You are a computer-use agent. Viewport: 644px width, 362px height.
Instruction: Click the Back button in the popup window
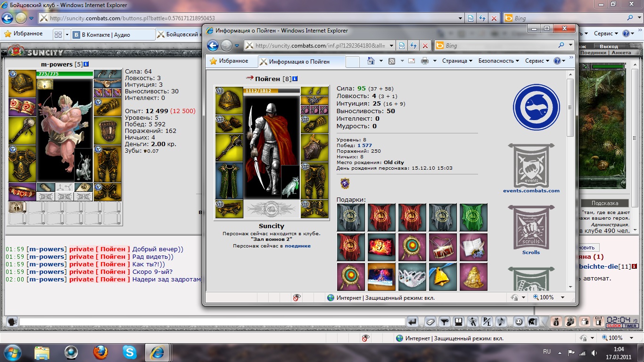pos(213,45)
